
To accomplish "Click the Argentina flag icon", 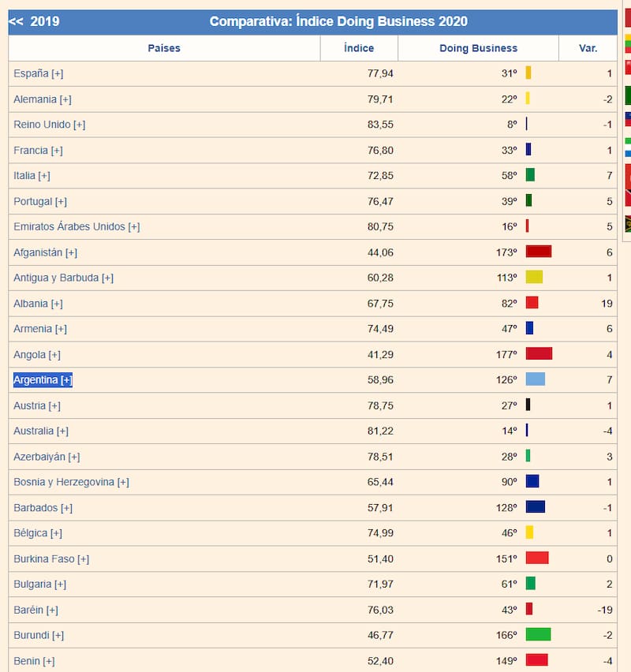I will pos(536,379).
